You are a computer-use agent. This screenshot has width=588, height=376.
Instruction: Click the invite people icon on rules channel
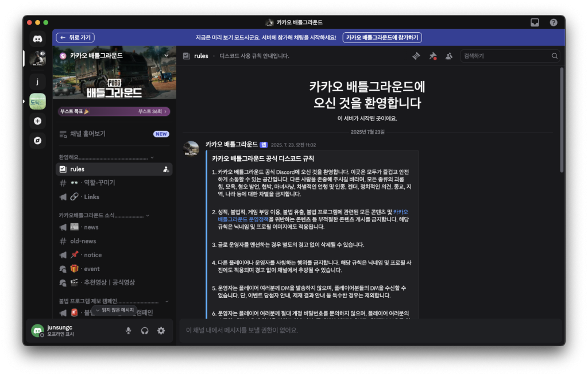click(x=166, y=169)
